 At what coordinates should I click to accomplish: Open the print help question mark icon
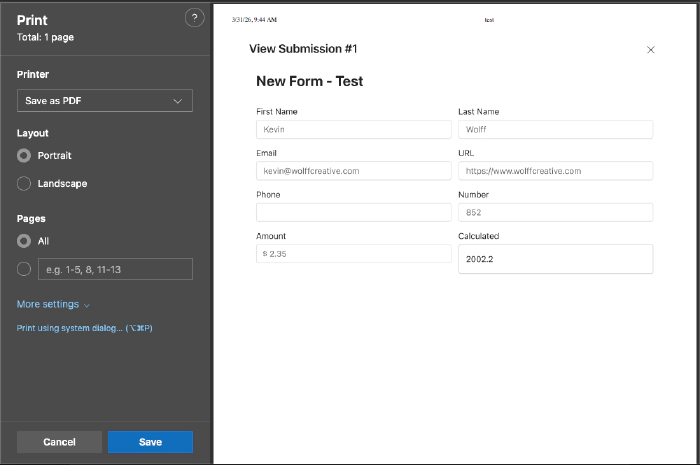(194, 18)
